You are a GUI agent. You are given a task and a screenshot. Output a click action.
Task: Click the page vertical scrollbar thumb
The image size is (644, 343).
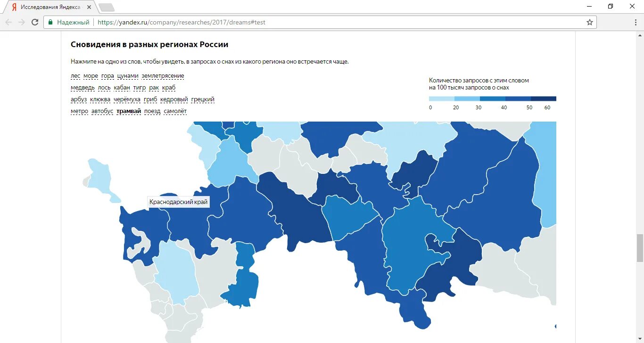[640, 248]
